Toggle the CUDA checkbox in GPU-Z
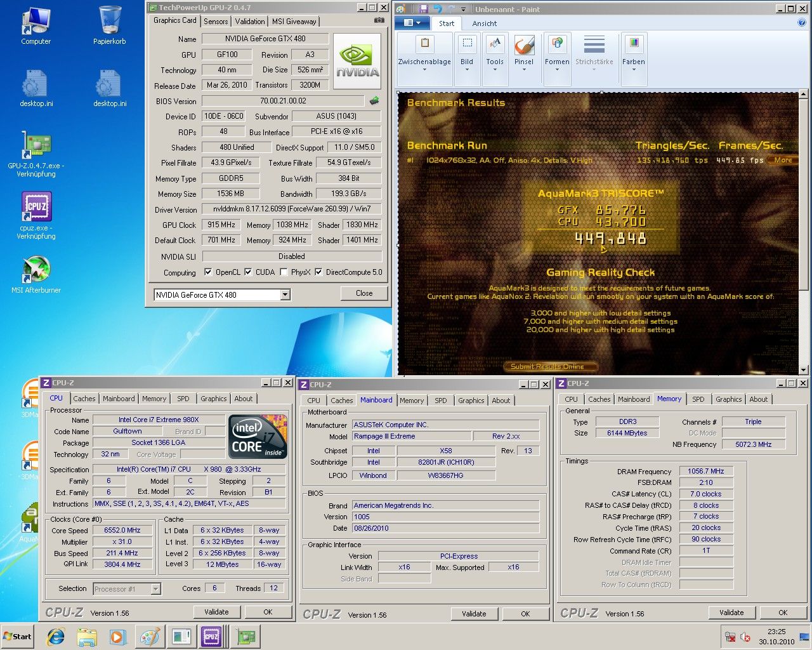Viewport: 812px width, 650px height. tap(248, 272)
